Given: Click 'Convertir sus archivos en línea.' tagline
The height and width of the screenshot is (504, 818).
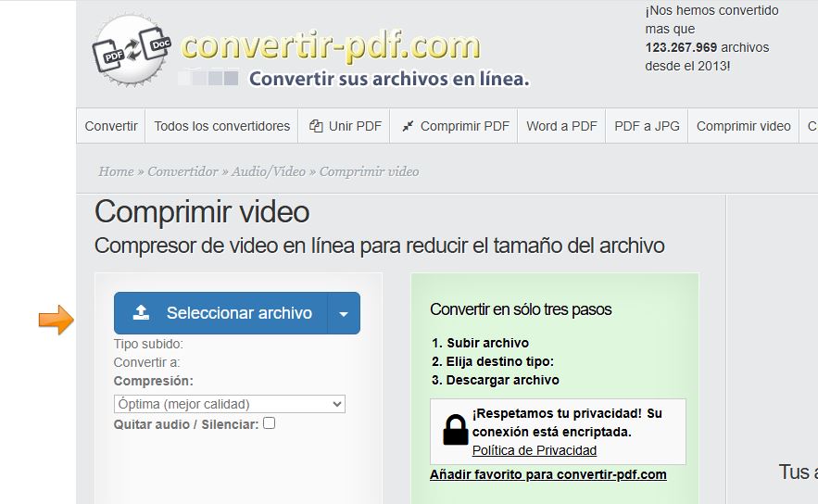Looking at the screenshot, I should 389,79.
